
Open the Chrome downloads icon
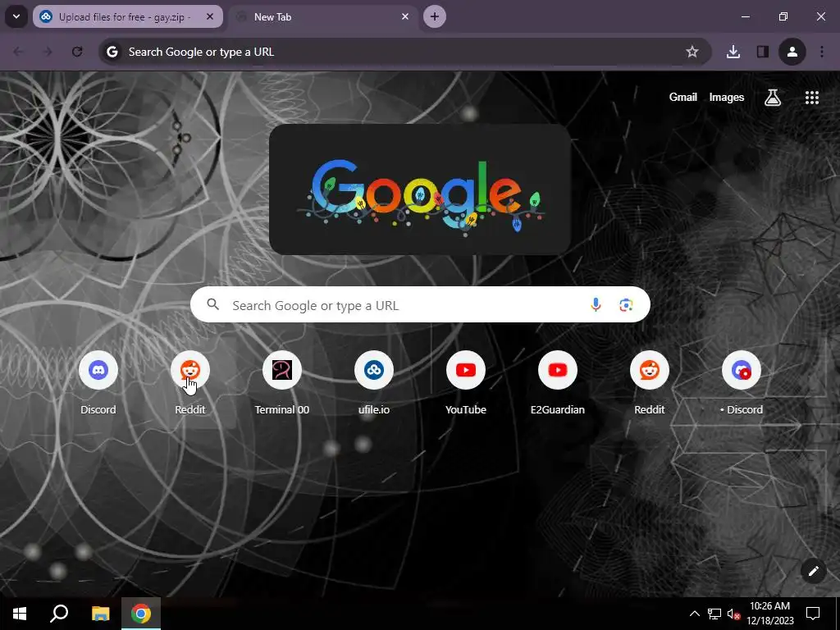733,52
